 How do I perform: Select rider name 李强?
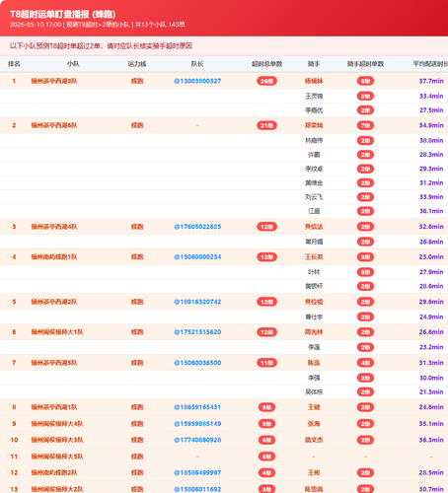click(x=314, y=378)
